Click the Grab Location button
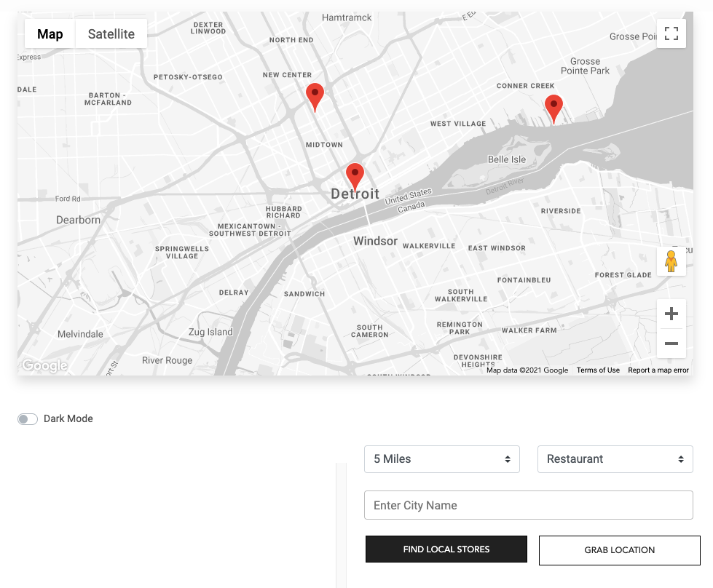 (619, 550)
